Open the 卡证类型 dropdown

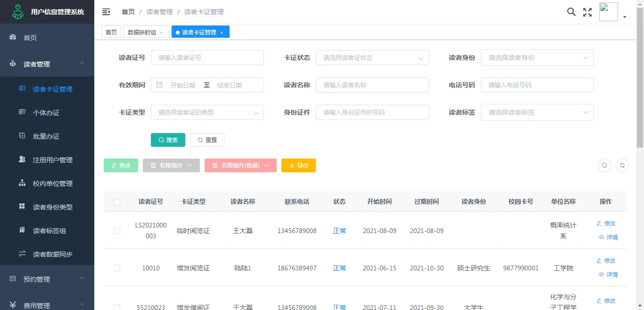click(x=207, y=112)
